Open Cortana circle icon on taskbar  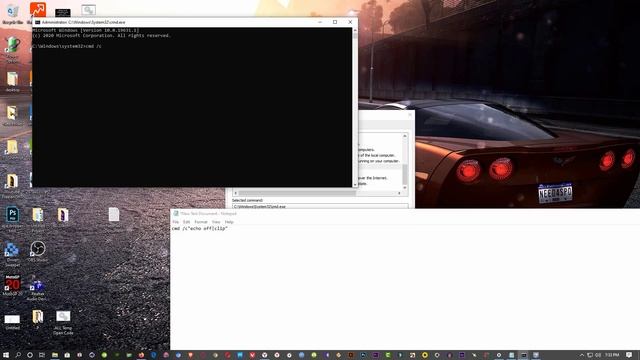coord(30,355)
